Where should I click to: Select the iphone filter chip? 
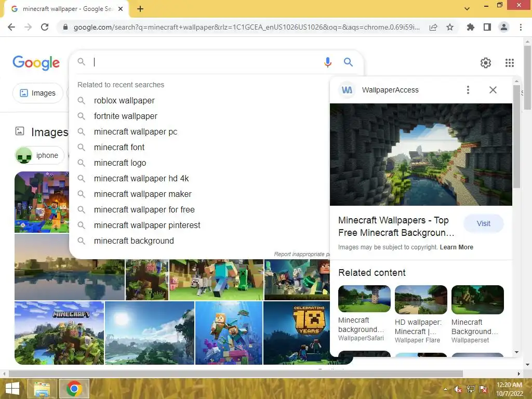[x=39, y=155]
